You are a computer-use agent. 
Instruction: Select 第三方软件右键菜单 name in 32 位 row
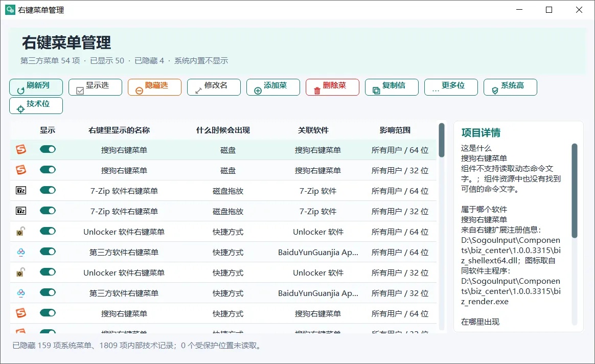click(124, 293)
